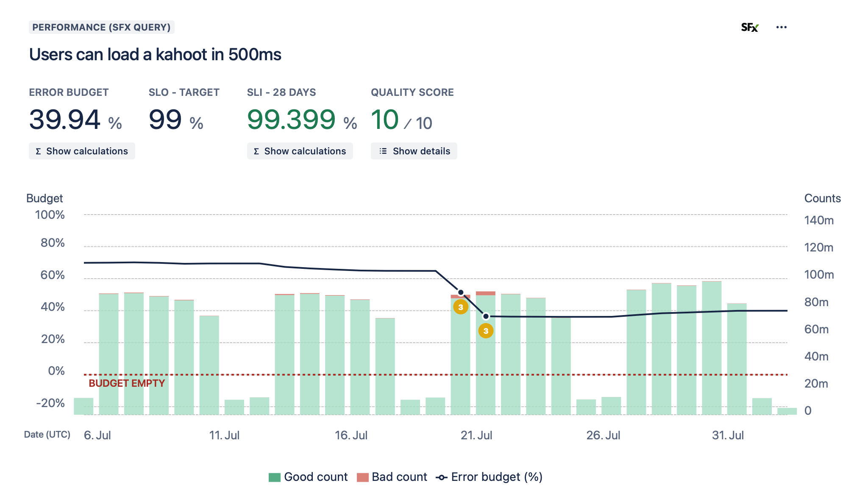Screen dimensions: 868x497
Task: Show calculations for Error Budget
Action: (x=82, y=151)
